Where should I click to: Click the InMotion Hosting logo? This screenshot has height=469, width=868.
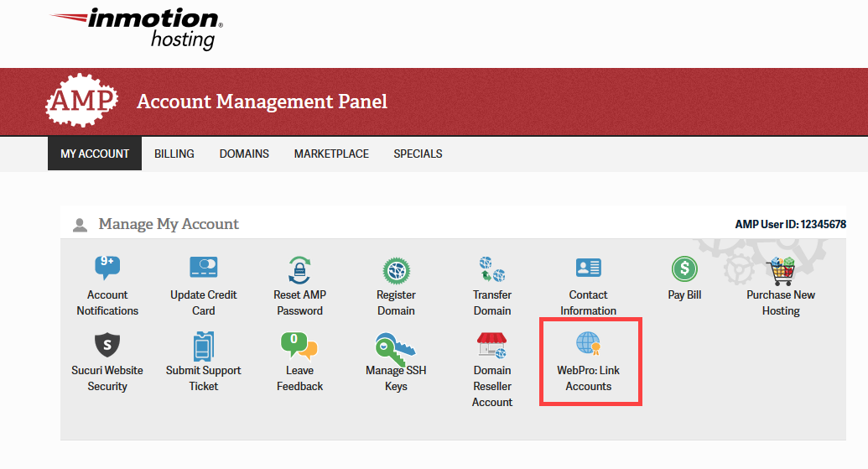[x=137, y=29]
